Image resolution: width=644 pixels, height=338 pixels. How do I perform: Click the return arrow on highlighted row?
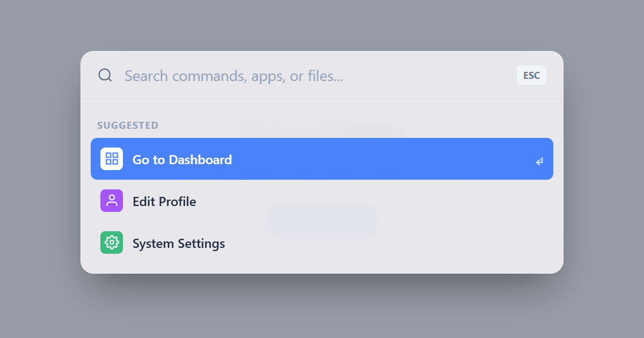pyautogui.click(x=539, y=161)
